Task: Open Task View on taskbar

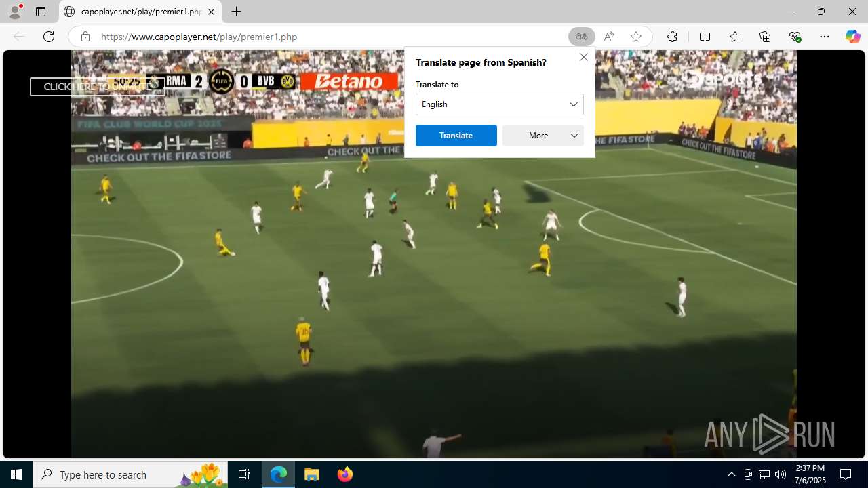Action: point(244,474)
